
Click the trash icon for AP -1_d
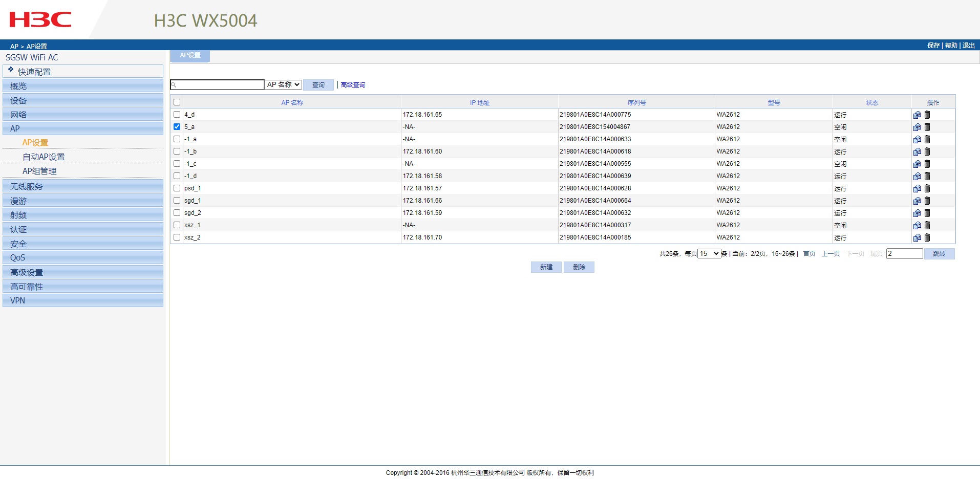927,176
